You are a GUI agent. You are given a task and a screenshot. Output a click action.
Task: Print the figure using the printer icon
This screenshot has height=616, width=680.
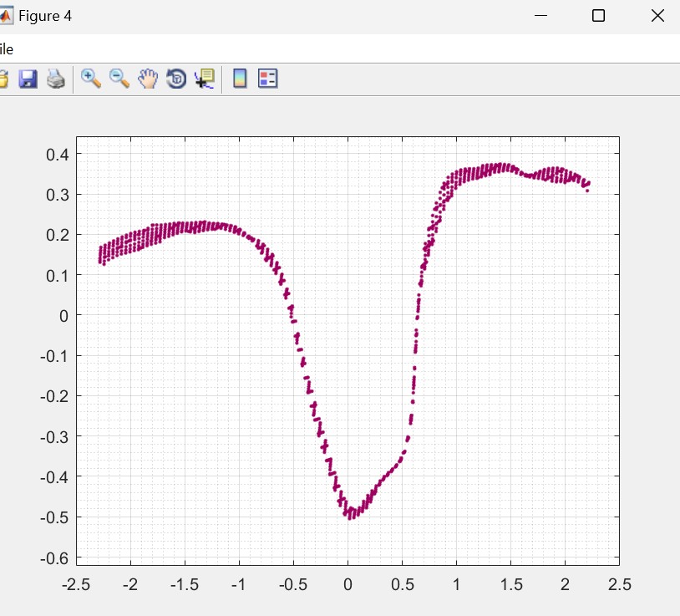pyautogui.click(x=56, y=79)
